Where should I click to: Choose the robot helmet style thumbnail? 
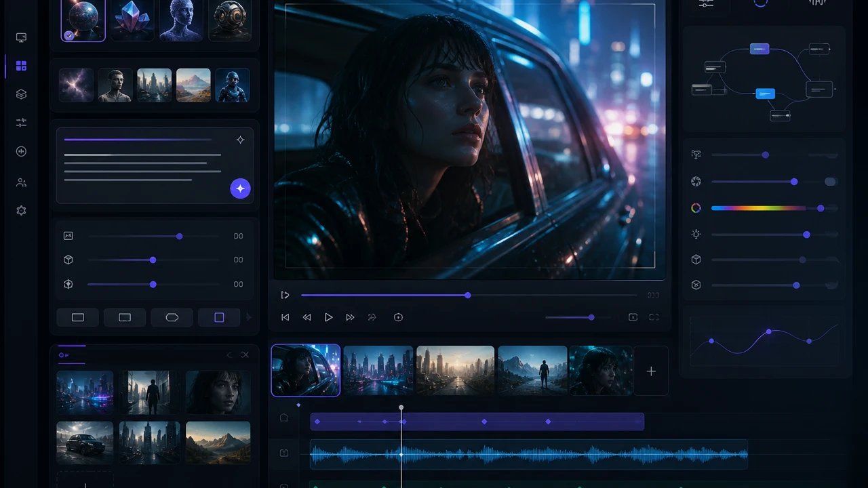(x=230, y=20)
